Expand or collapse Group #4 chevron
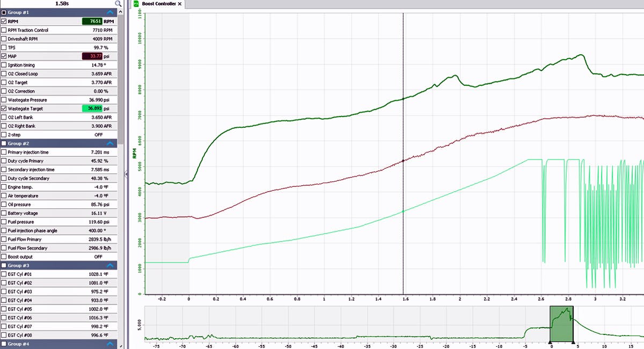This screenshot has width=644, height=349. 111,344
